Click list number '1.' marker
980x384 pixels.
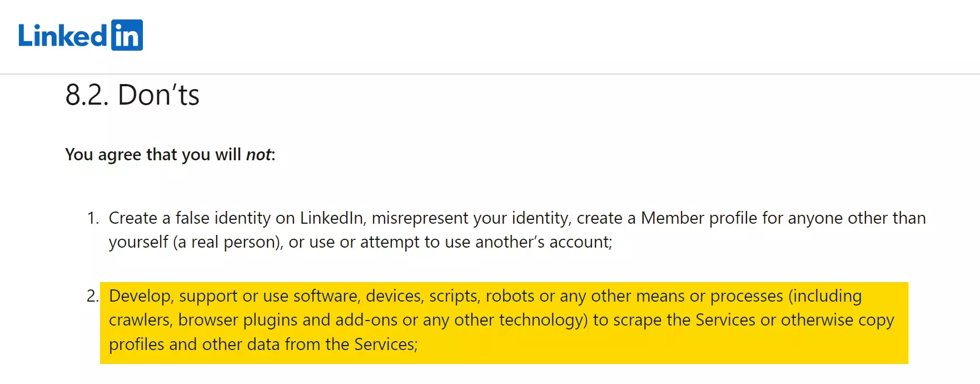pos(93,218)
